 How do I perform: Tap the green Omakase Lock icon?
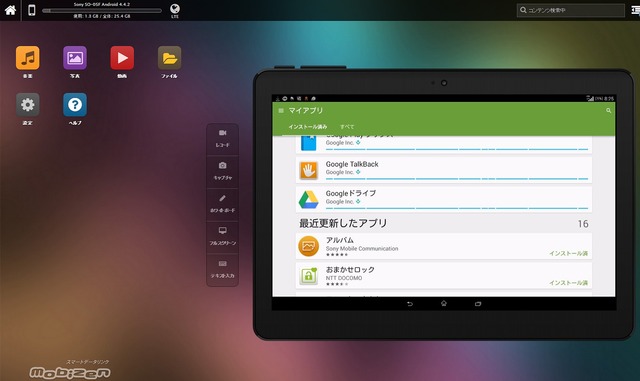pyautogui.click(x=309, y=276)
